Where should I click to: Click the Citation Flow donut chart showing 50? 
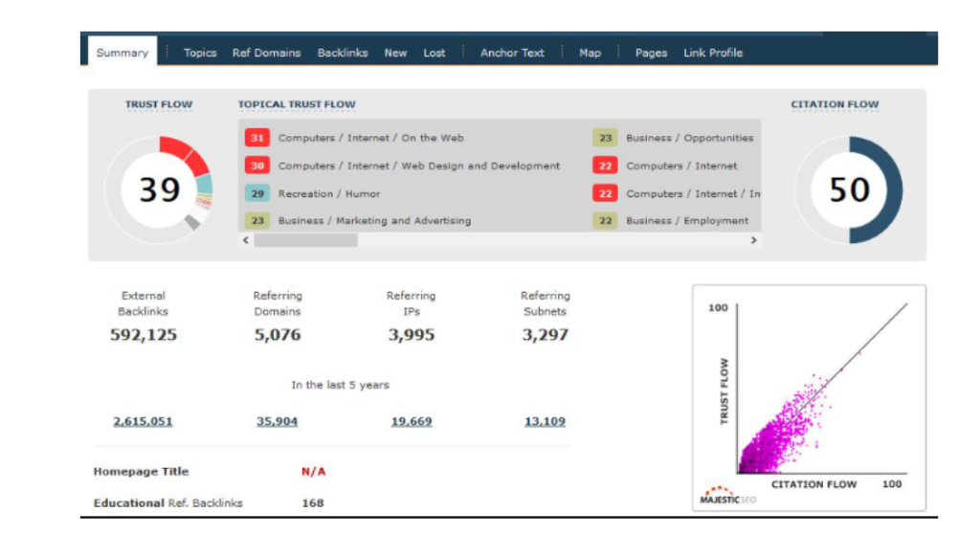pos(849,189)
